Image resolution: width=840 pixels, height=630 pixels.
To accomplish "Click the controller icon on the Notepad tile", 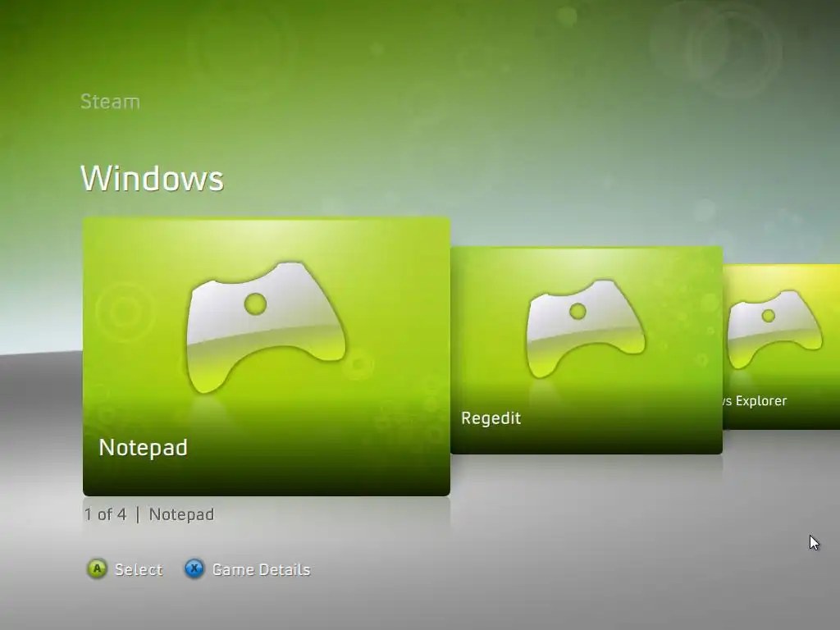I will tap(266, 328).
